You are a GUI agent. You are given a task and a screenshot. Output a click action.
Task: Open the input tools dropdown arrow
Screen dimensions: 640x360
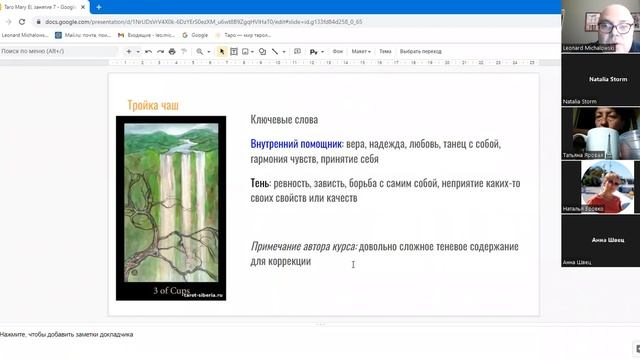(322, 52)
